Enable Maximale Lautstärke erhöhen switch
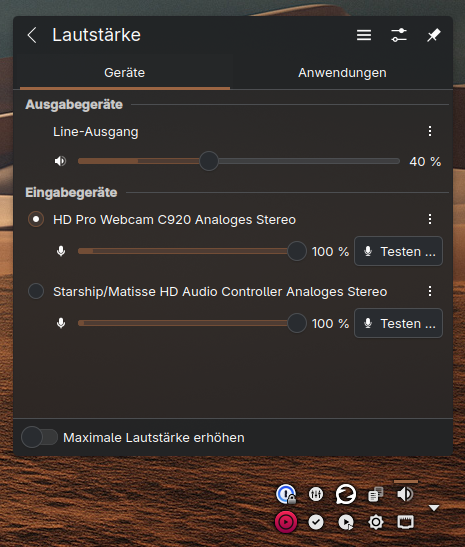The width and height of the screenshot is (465, 547). [x=39, y=437]
